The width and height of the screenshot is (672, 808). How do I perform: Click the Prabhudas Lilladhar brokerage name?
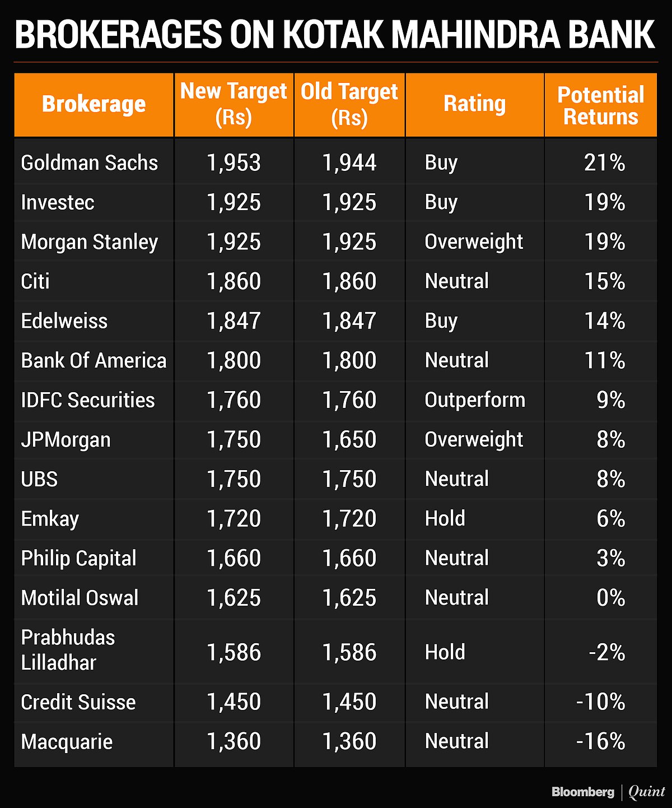[68, 650]
